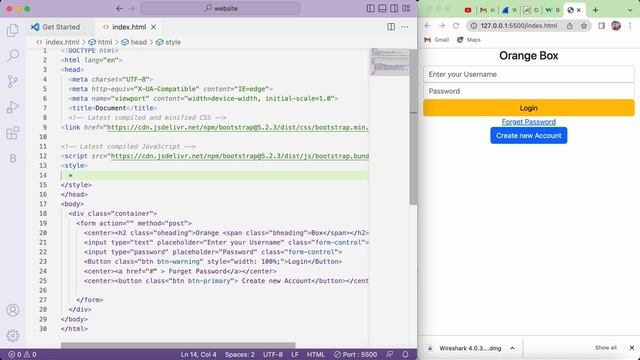Screen dimensions: 640x360
Task: Click the Password field
Action: tap(529, 91)
